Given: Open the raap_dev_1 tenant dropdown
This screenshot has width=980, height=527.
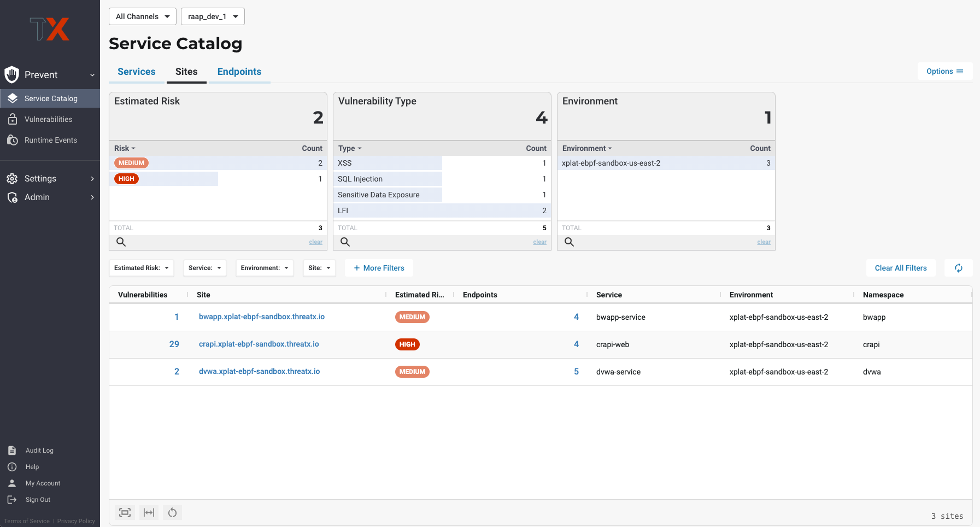Looking at the screenshot, I should [213, 16].
